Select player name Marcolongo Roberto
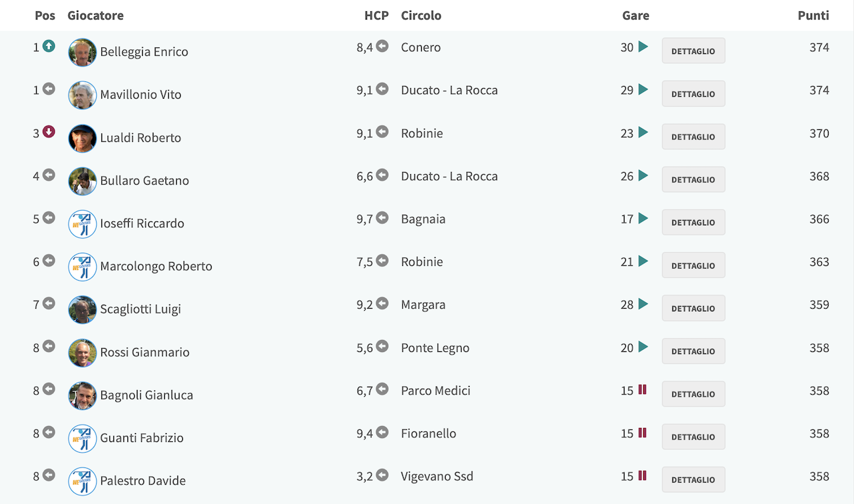 [156, 266]
